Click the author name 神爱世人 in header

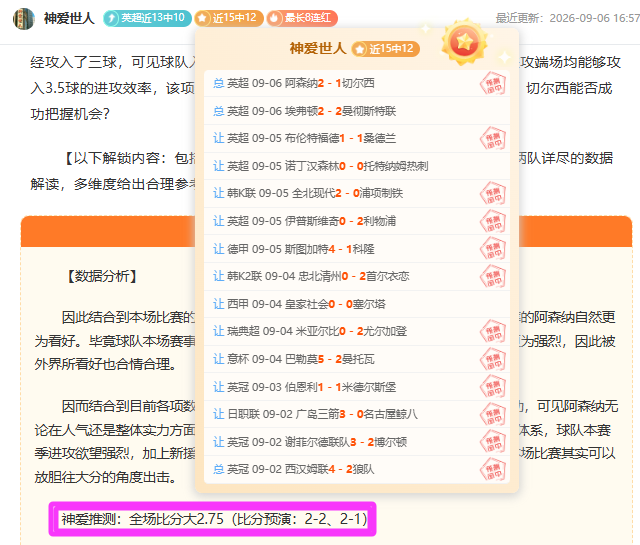click(x=69, y=18)
